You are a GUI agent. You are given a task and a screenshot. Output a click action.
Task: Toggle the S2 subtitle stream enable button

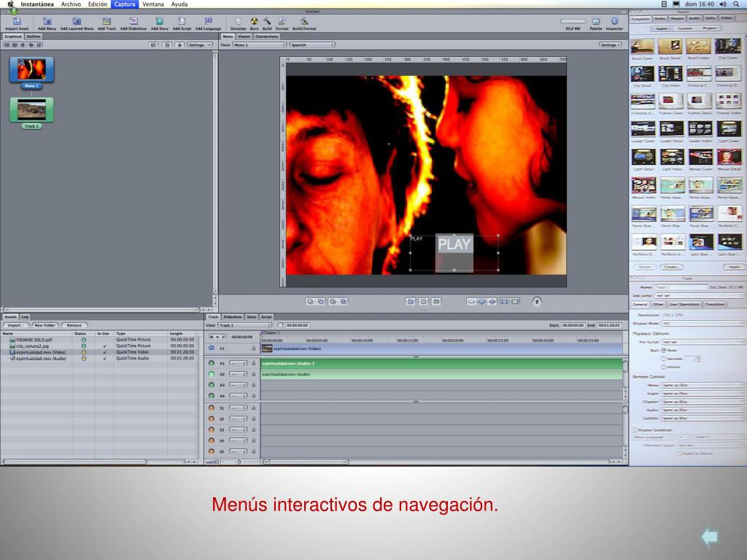[x=212, y=419]
